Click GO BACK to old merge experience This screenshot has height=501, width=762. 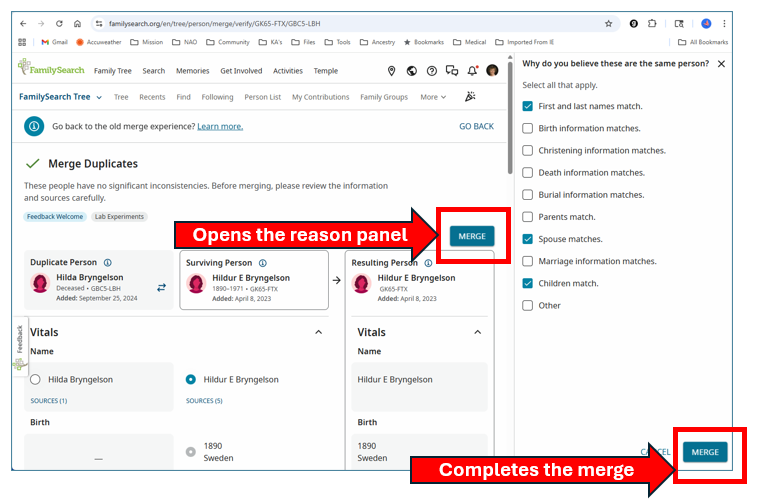476,126
